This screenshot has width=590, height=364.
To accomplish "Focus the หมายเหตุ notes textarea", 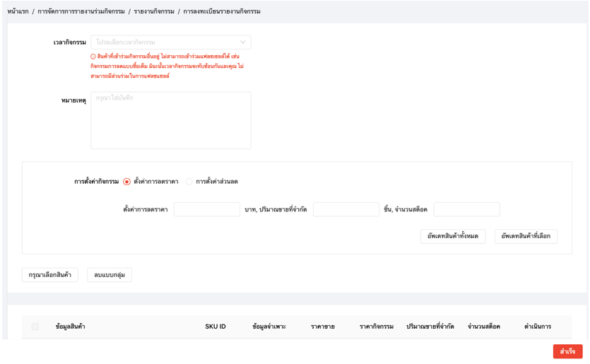I will pyautogui.click(x=170, y=120).
